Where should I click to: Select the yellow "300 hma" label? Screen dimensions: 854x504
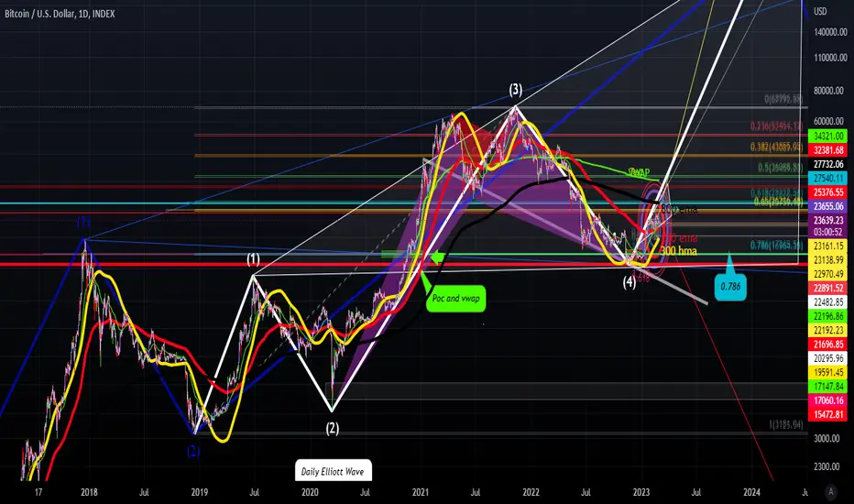click(x=678, y=251)
